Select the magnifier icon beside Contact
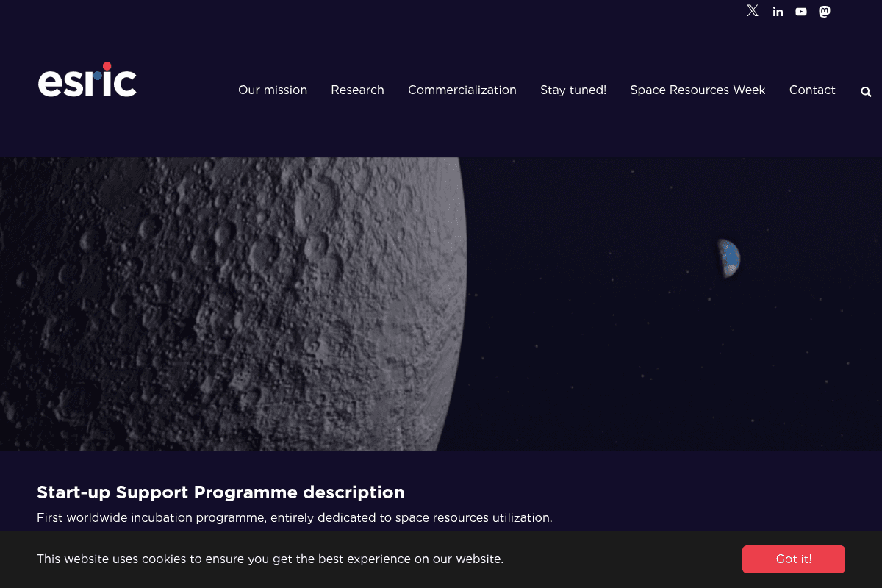Image resolution: width=882 pixels, height=588 pixels. [865, 91]
